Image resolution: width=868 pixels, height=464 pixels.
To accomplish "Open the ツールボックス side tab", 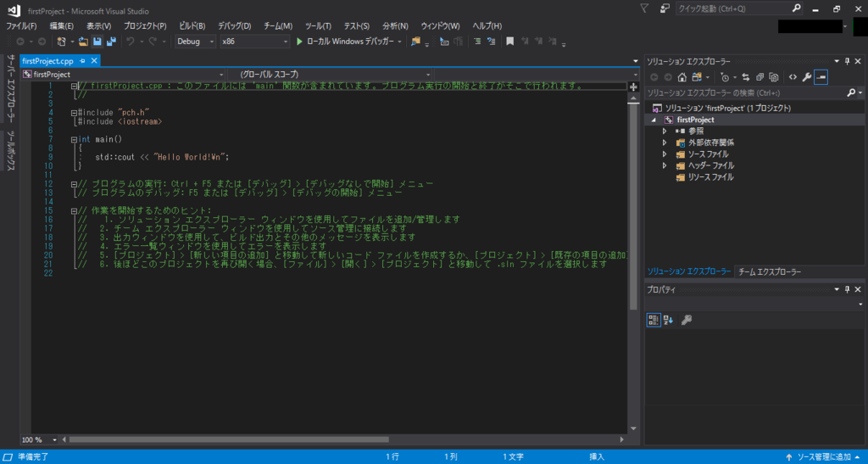I will click(10, 150).
